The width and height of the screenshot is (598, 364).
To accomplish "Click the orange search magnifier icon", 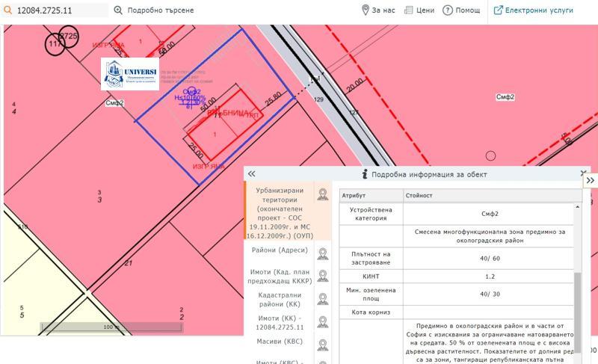I will click(7, 11).
